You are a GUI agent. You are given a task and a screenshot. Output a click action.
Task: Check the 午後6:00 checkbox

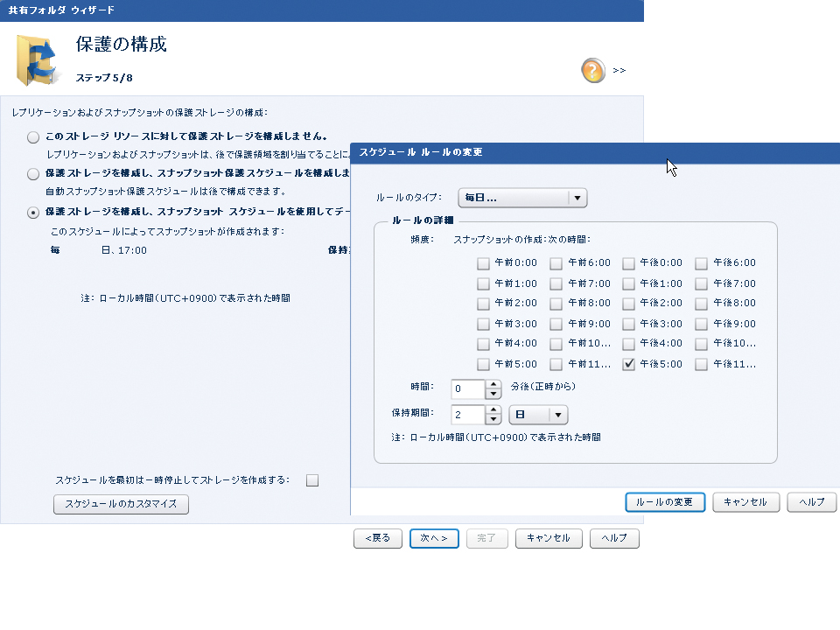point(701,263)
